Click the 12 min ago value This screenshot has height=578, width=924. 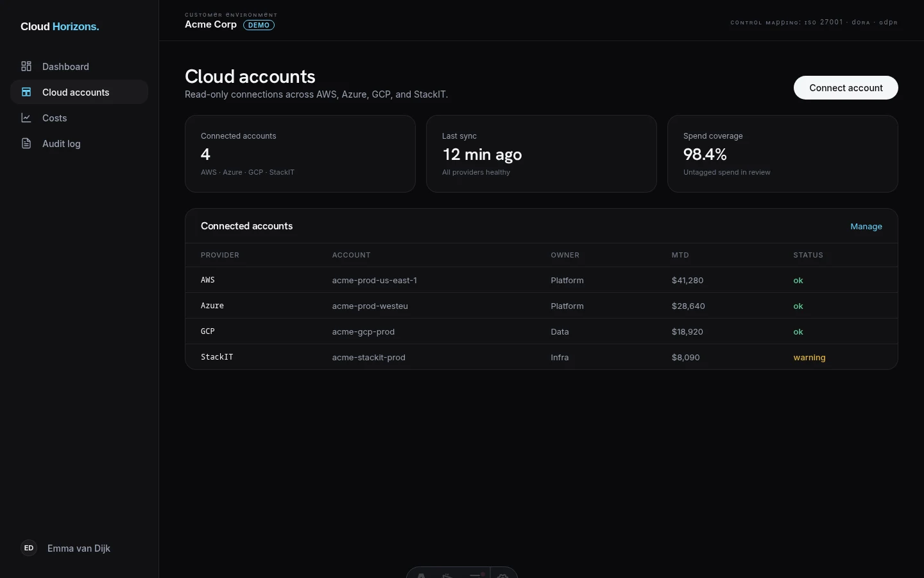coord(482,154)
